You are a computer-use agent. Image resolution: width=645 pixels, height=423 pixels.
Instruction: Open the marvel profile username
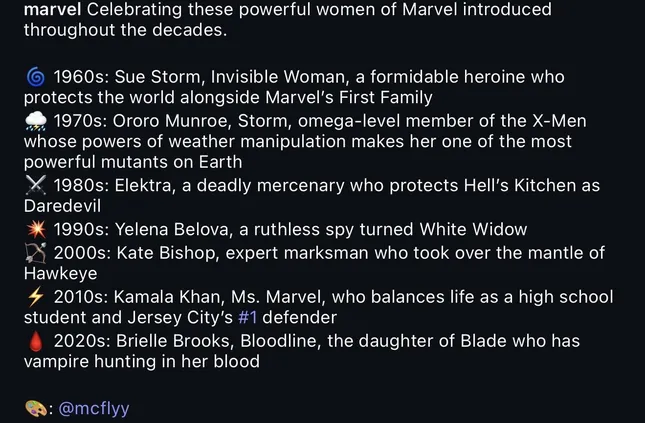(52, 9)
